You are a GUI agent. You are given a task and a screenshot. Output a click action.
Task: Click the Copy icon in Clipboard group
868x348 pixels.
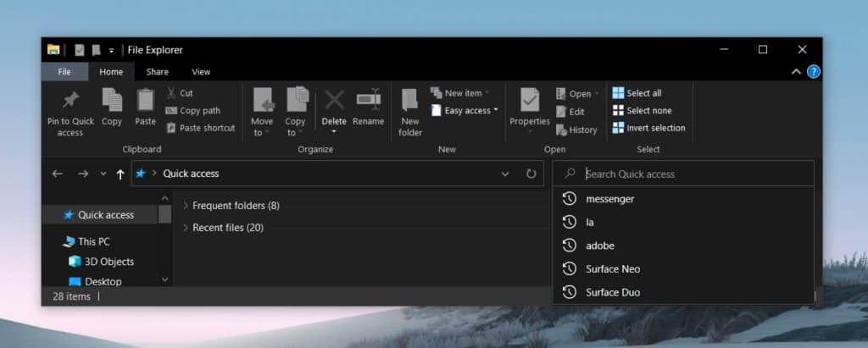(x=112, y=101)
